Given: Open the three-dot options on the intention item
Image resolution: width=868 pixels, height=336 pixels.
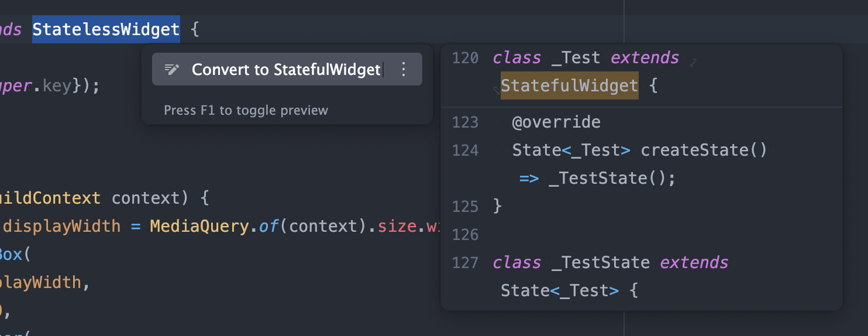Looking at the screenshot, I should point(403,70).
